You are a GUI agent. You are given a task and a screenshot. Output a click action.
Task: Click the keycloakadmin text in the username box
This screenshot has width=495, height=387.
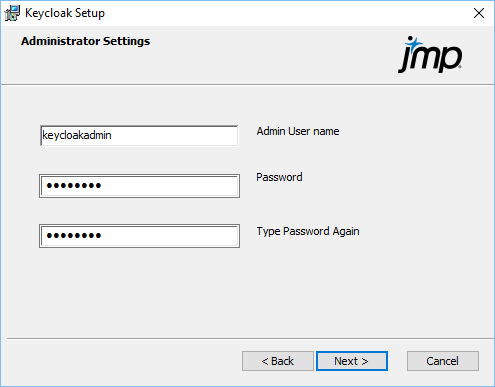[x=77, y=135]
